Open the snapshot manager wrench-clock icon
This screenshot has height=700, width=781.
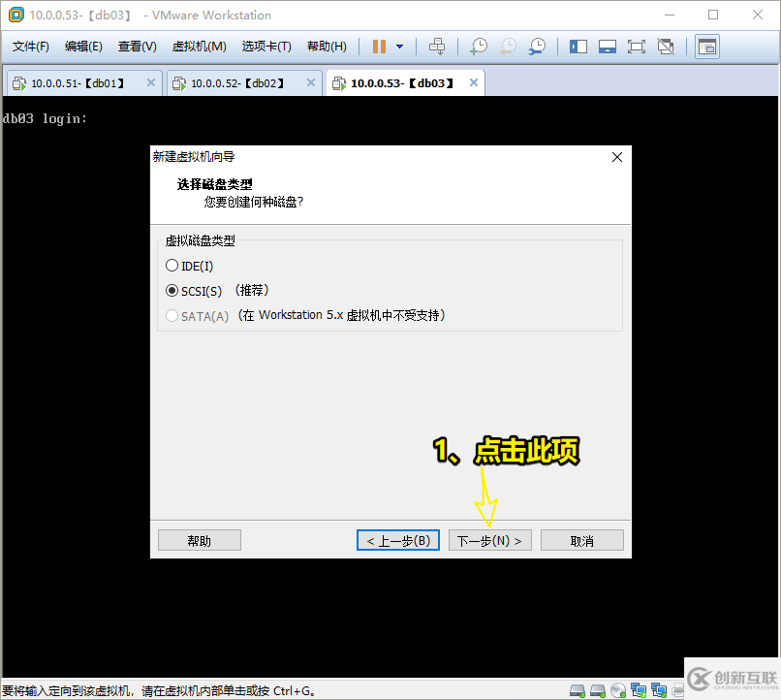click(x=537, y=47)
